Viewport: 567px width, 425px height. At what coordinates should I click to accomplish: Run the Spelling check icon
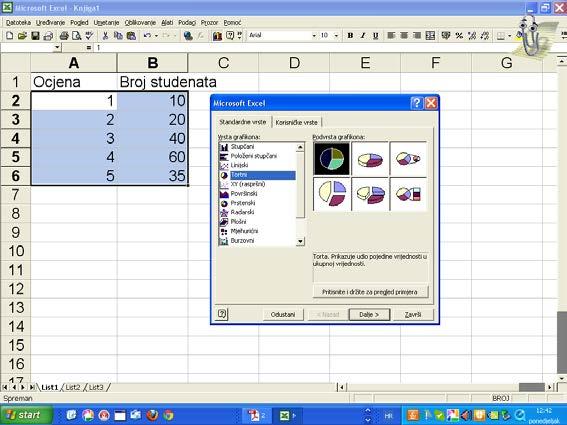[x=89, y=35]
